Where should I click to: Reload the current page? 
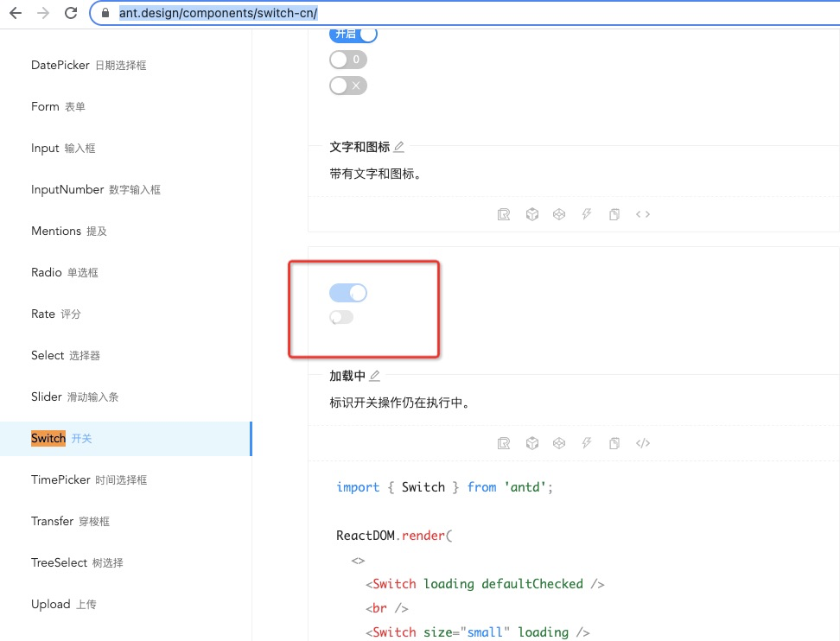[x=71, y=13]
